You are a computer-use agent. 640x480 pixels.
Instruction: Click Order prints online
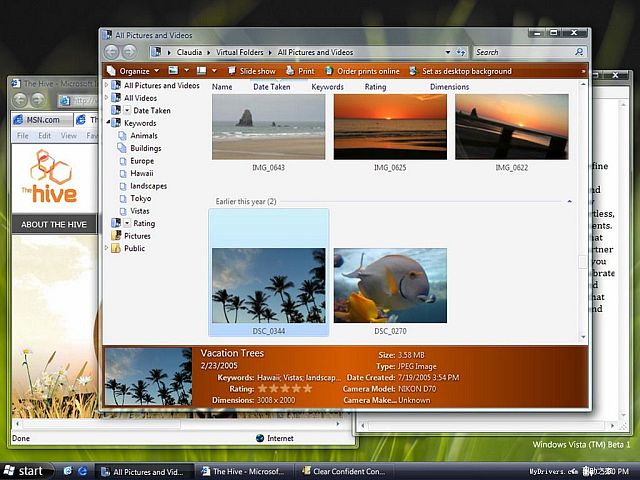pyautogui.click(x=361, y=71)
